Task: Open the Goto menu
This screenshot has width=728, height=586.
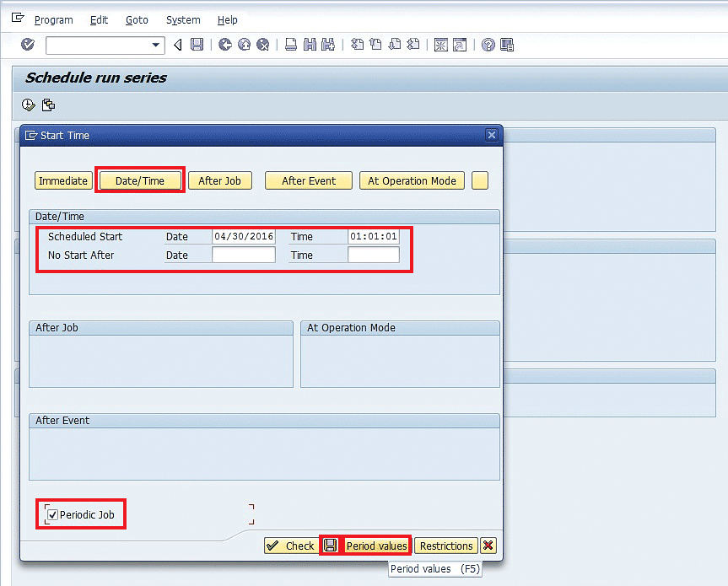Action: [137, 19]
